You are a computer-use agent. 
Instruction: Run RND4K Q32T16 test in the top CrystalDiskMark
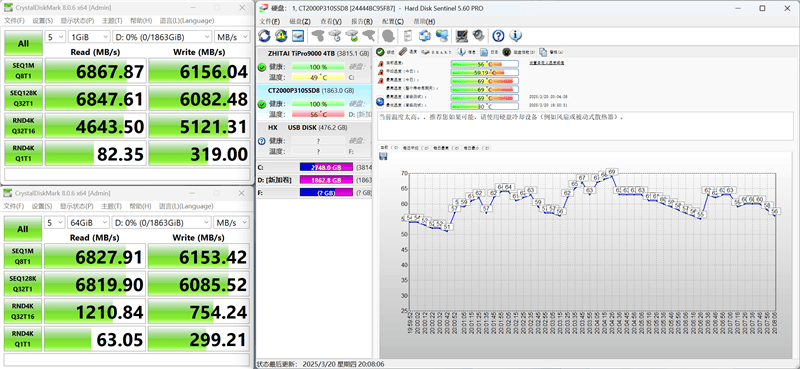click(23, 126)
